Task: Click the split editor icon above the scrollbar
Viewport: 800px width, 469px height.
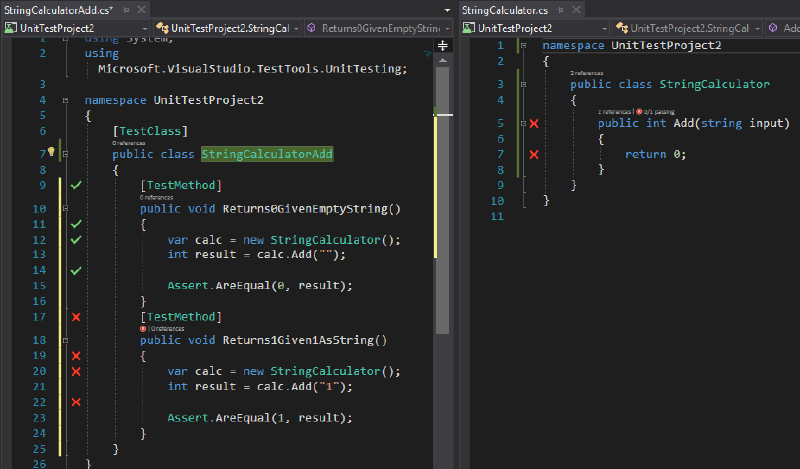Action: tap(443, 45)
